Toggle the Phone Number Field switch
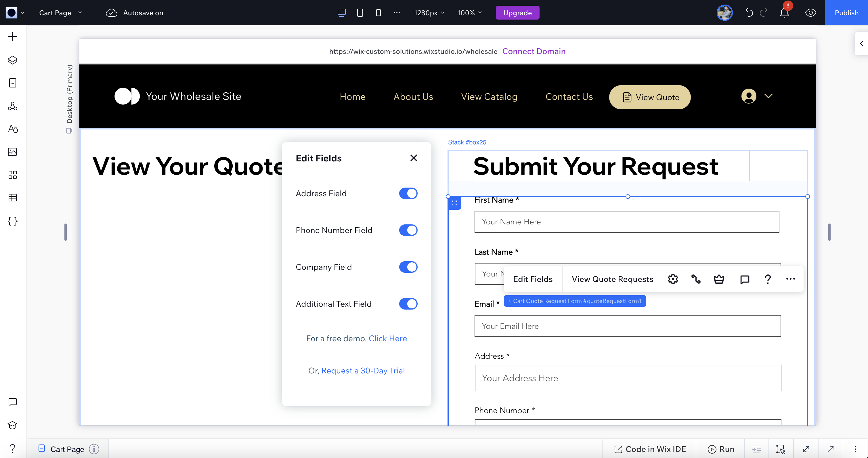Viewport: 868px width, 458px height. click(x=408, y=230)
